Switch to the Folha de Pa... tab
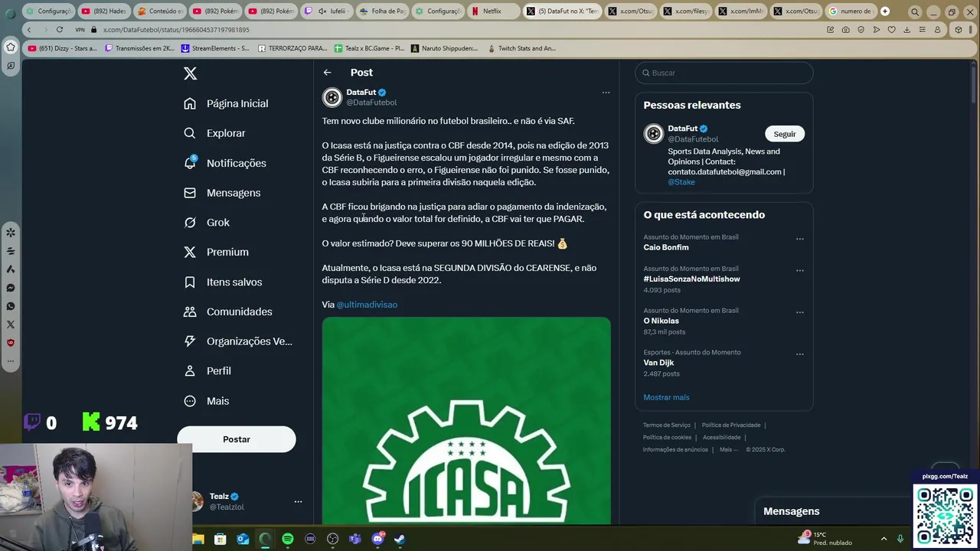The width and height of the screenshot is (980, 551). [382, 11]
